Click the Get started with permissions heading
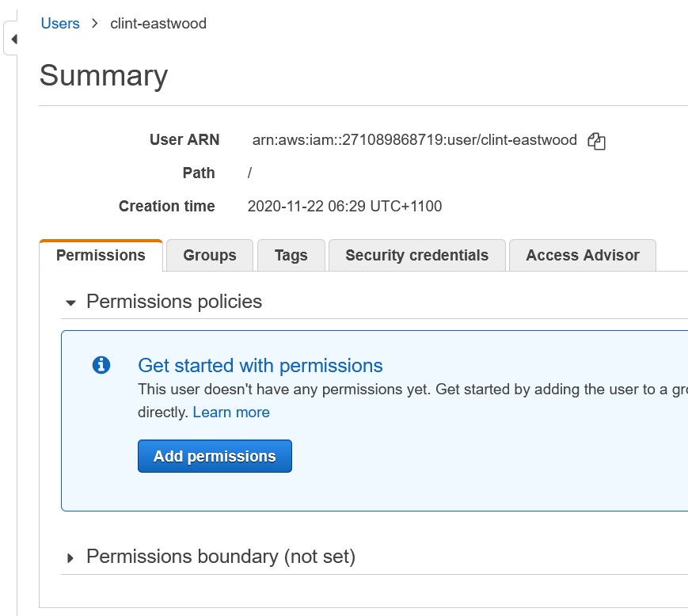Viewport: 688px width, 616px height. 260,366
